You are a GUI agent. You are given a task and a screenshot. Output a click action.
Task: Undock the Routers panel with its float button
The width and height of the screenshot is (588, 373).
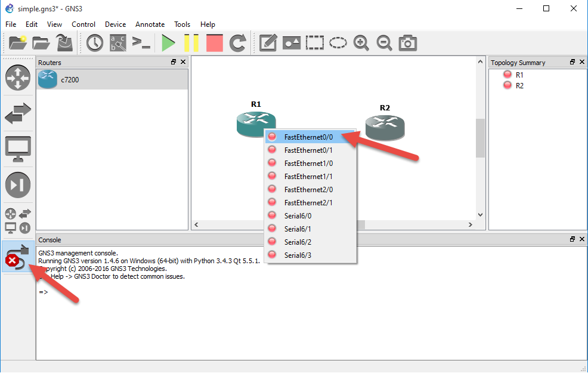pos(174,62)
